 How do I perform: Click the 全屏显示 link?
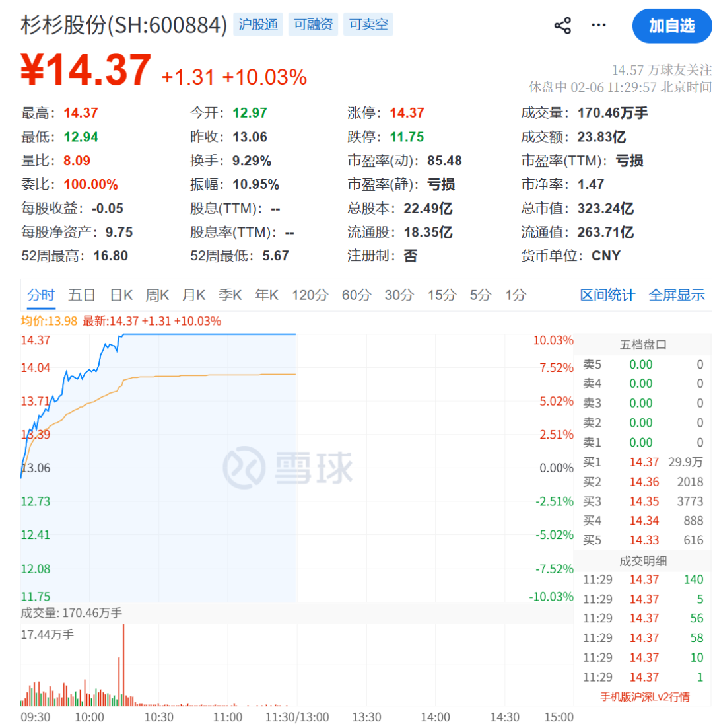(676, 295)
